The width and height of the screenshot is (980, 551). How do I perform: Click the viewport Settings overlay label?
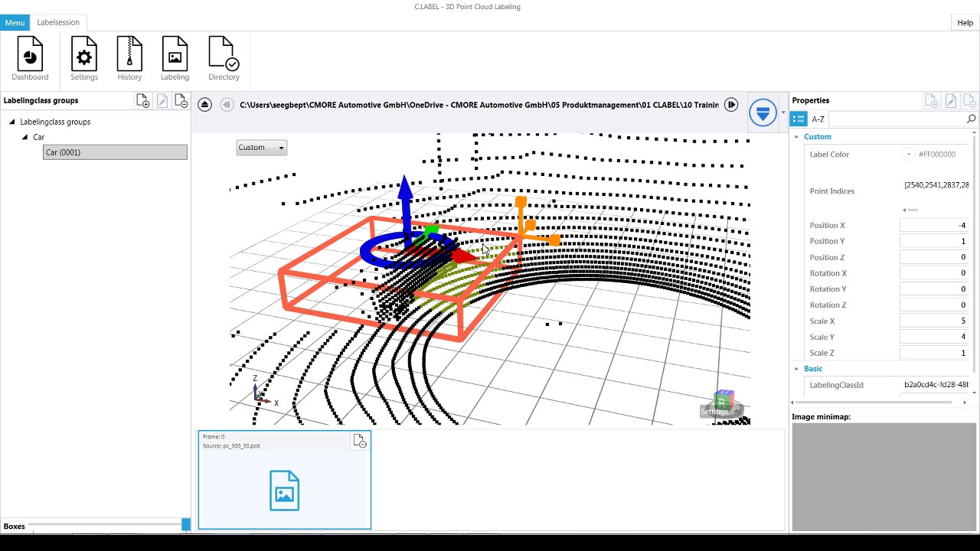coord(714,412)
